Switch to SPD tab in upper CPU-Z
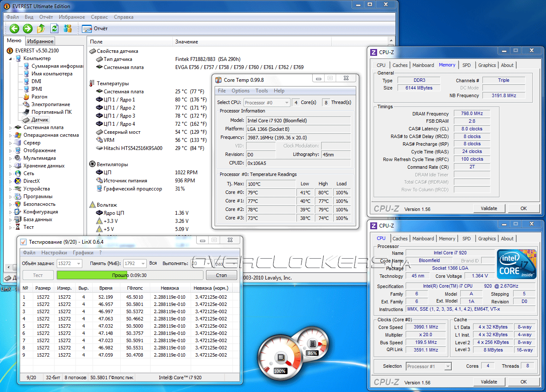Image resolution: width=546 pixels, height=392 pixels. (x=466, y=65)
